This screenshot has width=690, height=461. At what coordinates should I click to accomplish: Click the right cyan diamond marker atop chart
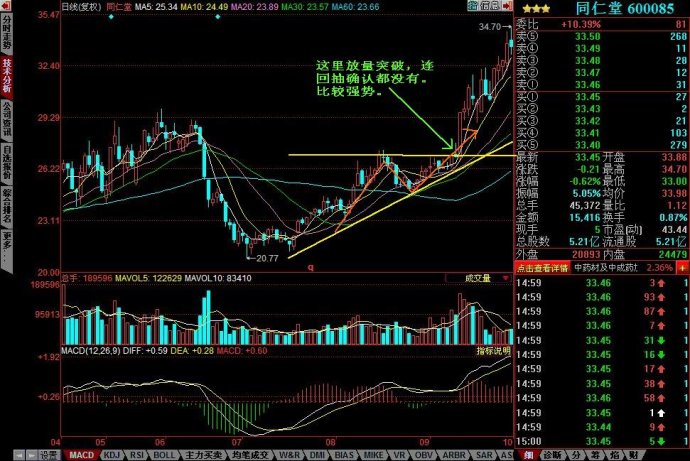(217, 17)
